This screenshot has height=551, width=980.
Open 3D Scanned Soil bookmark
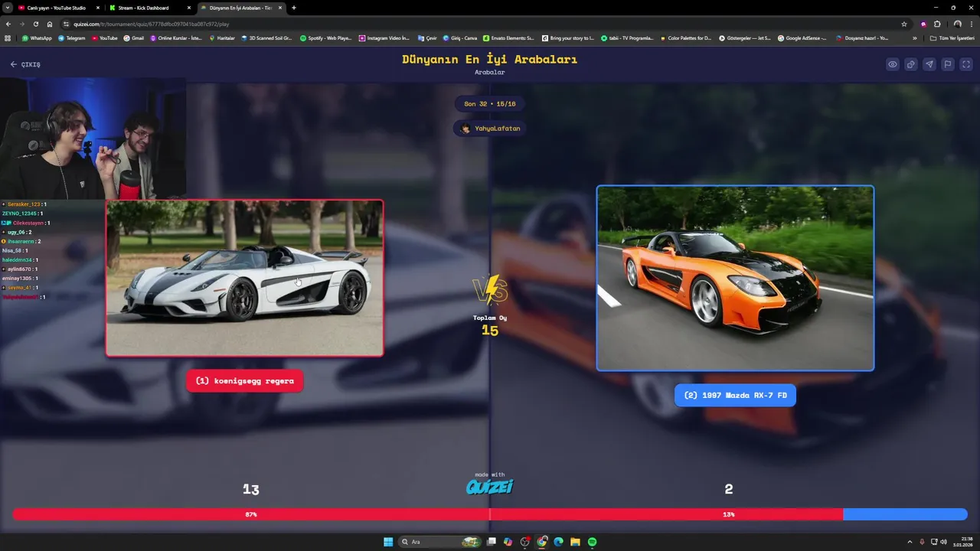click(x=266, y=37)
